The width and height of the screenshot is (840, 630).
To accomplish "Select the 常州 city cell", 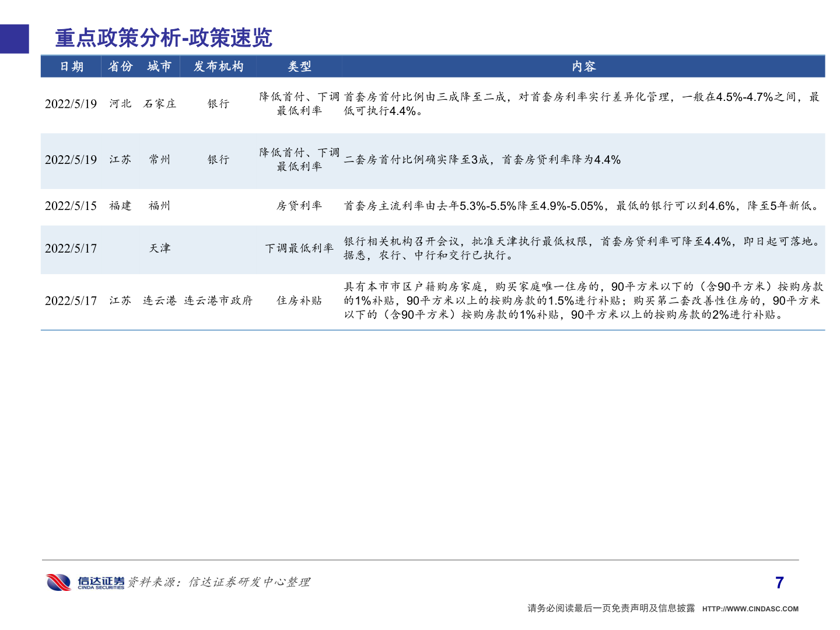I will click(160, 160).
